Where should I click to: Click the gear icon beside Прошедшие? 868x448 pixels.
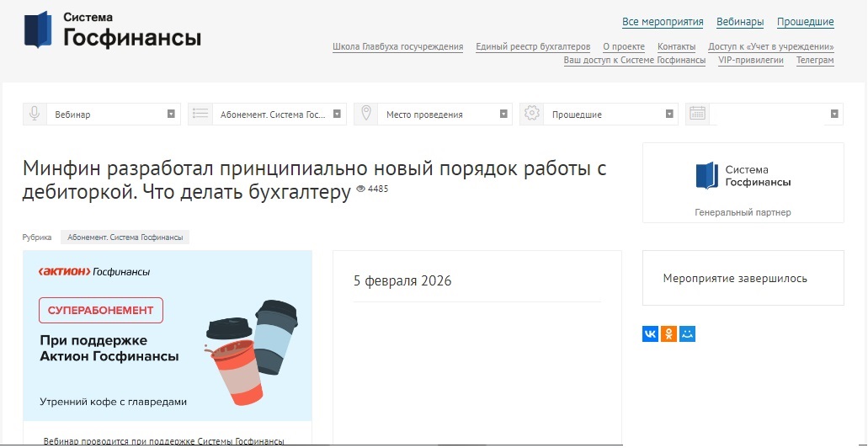(530, 115)
